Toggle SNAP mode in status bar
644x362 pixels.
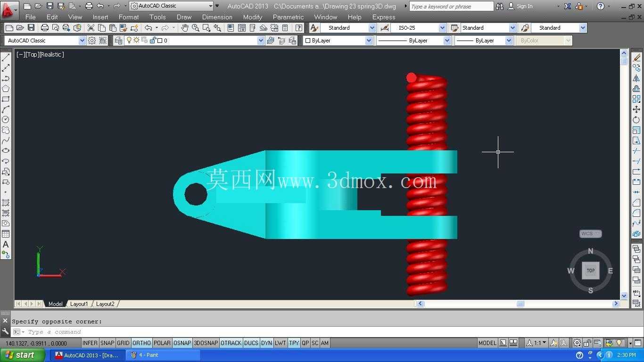pyautogui.click(x=107, y=343)
